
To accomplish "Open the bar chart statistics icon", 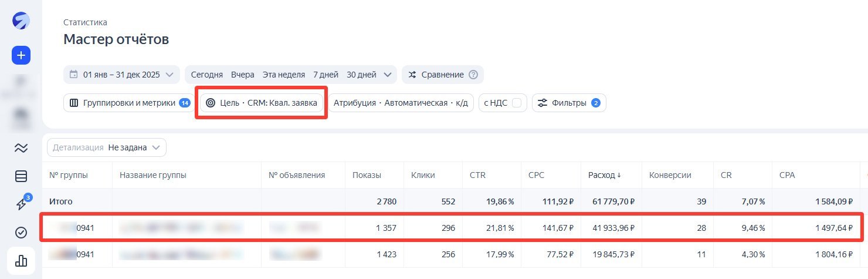I will coord(21,261).
